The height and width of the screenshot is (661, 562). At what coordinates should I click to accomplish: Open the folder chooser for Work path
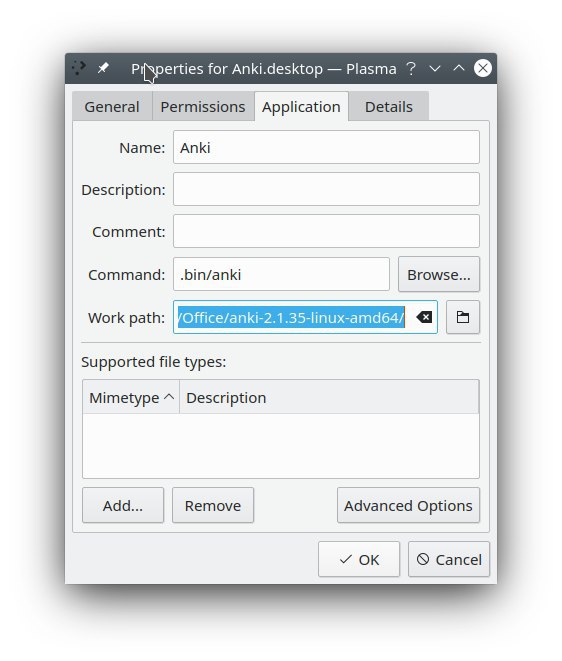[463, 317]
